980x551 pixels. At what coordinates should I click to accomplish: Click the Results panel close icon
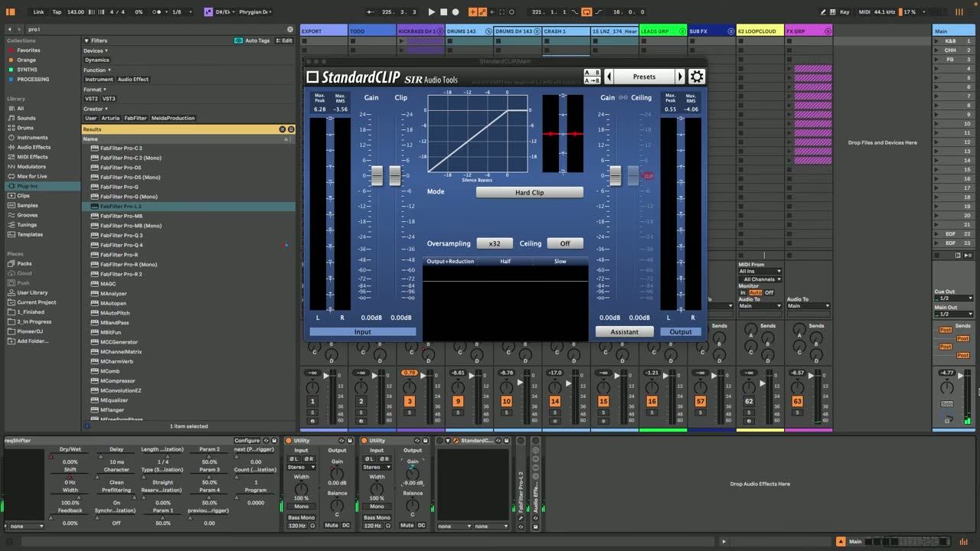point(283,129)
